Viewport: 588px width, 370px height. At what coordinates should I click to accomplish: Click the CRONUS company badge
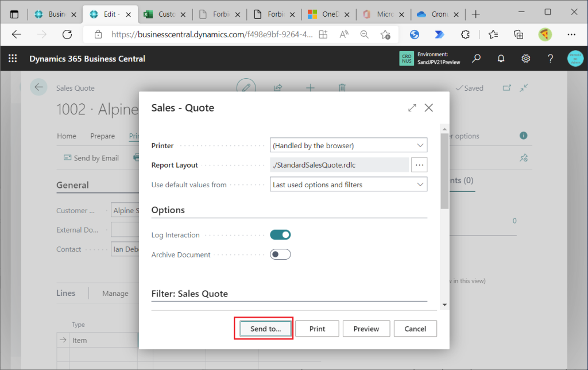[x=407, y=59]
